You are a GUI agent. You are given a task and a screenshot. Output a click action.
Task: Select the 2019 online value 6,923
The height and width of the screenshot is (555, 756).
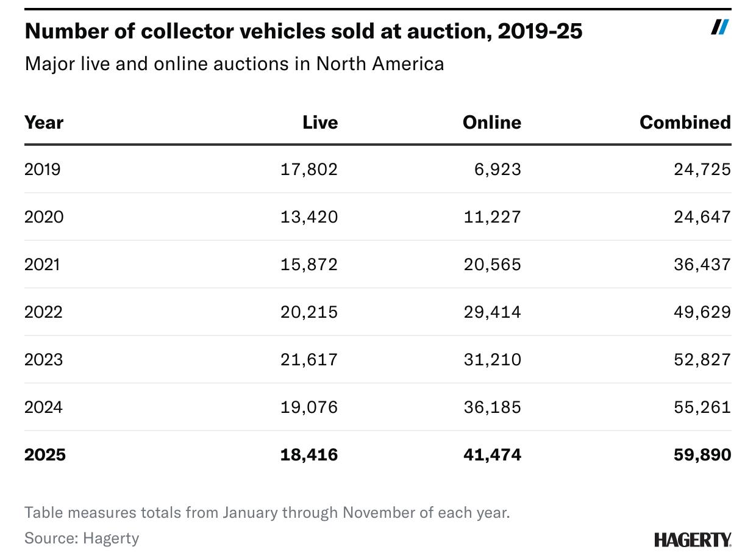pos(497,169)
